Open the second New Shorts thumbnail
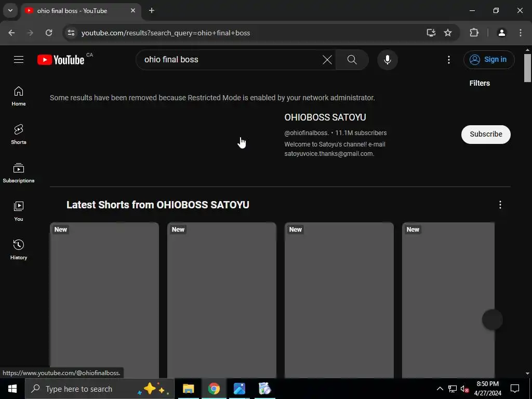Image resolution: width=532 pixels, height=399 pixels. (221, 300)
